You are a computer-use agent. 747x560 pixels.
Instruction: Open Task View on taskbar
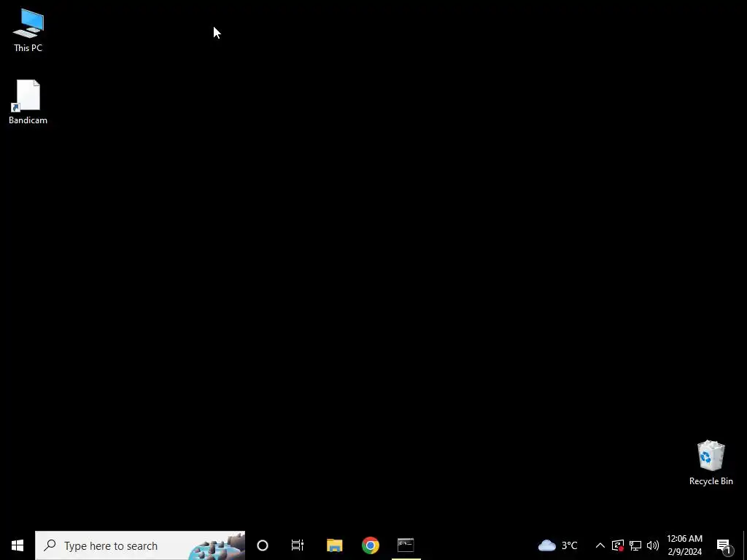298,545
